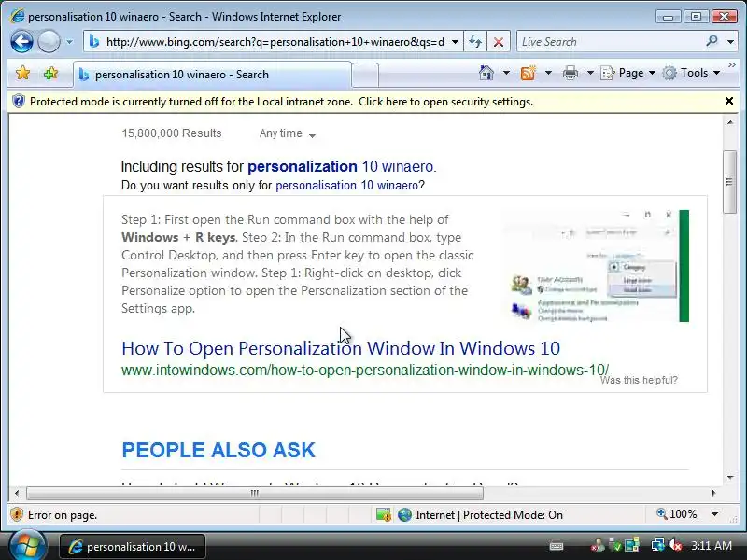Click the RSS Feeds icon
Image resolution: width=747 pixels, height=560 pixels.
click(528, 73)
